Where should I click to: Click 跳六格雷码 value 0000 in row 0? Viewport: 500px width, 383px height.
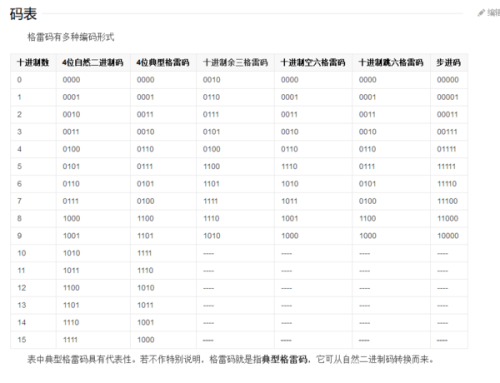(368, 80)
